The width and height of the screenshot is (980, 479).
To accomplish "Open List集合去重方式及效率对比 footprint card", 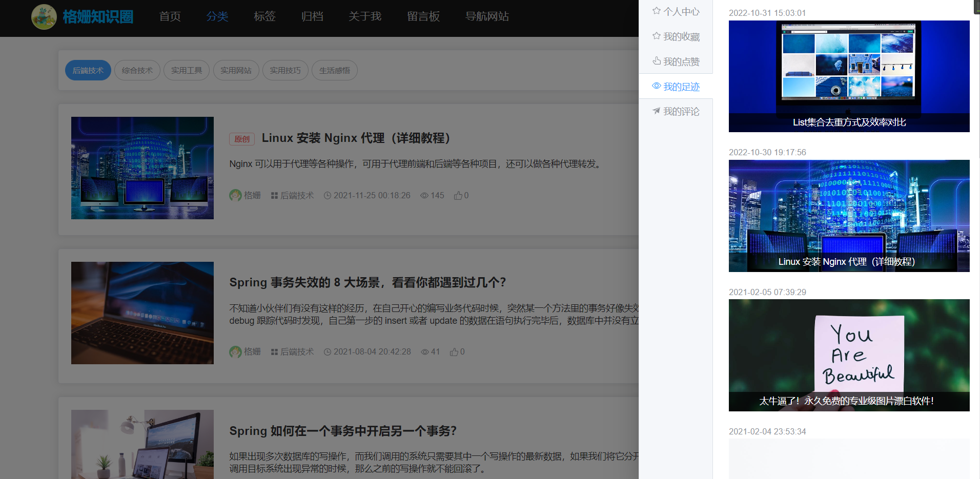I will [849, 76].
